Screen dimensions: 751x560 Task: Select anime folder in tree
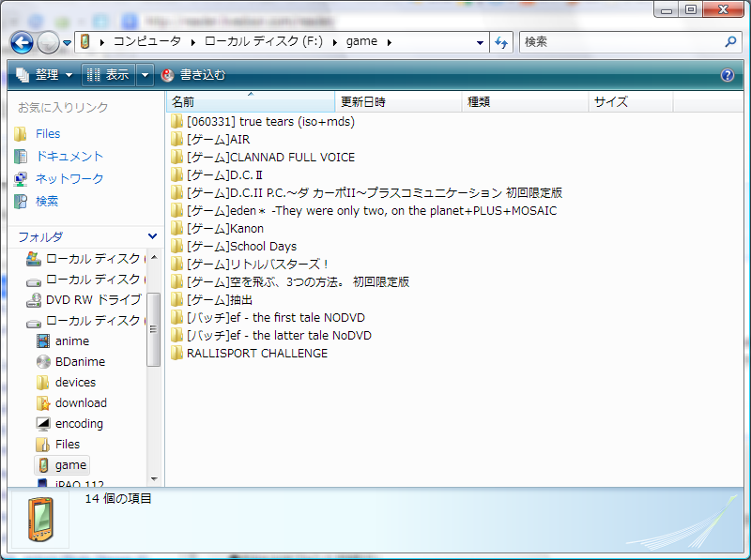72,341
